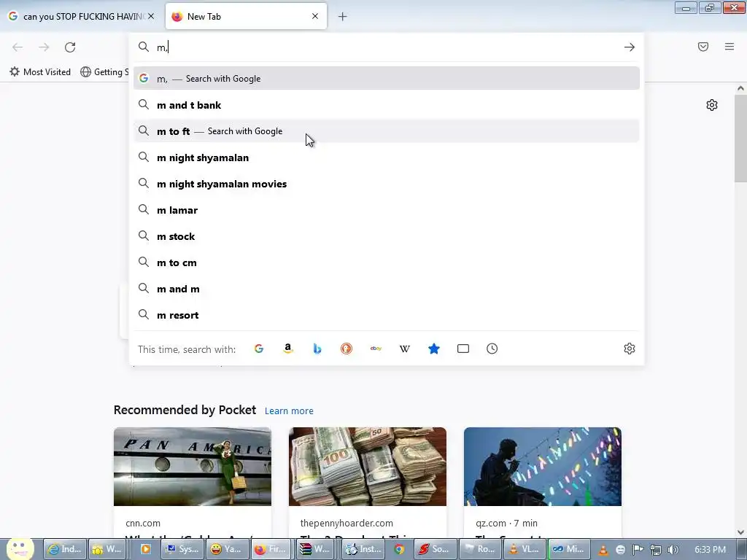Click the page vertical scrollbar thumb

click(x=740, y=138)
